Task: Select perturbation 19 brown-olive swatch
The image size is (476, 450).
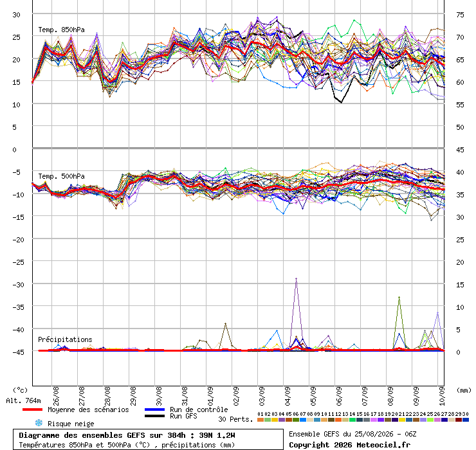Action: pyautogui.click(x=388, y=420)
